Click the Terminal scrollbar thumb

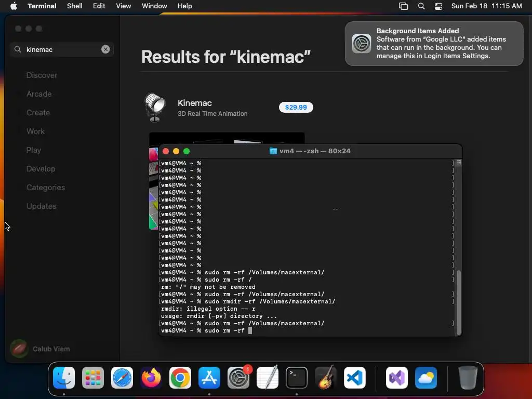(x=459, y=302)
